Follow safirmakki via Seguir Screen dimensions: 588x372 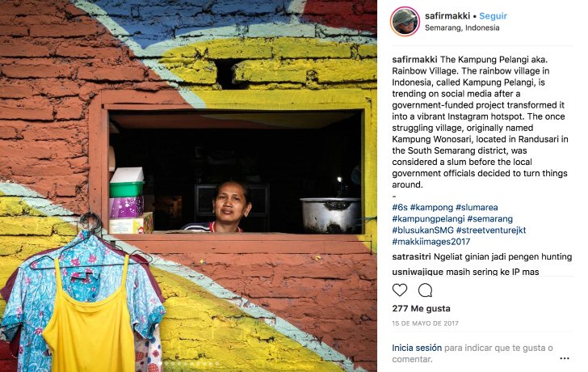pyautogui.click(x=493, y=15)
